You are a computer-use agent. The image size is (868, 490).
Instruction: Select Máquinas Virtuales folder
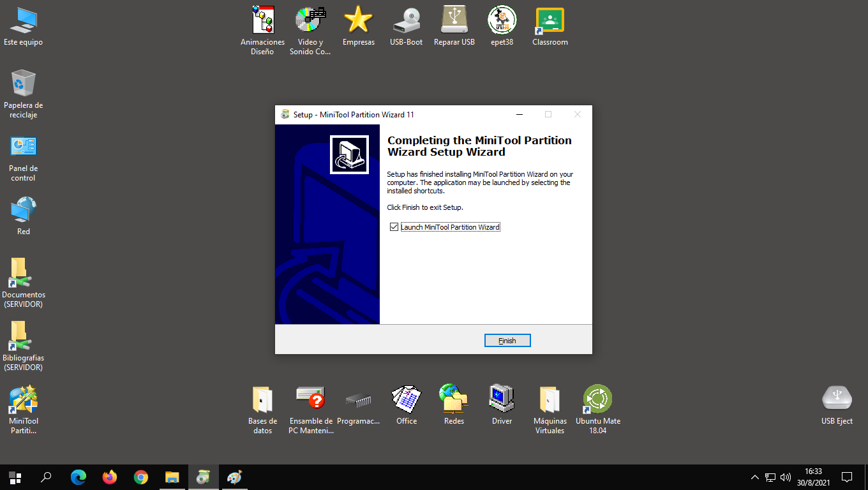coord(550,410)
